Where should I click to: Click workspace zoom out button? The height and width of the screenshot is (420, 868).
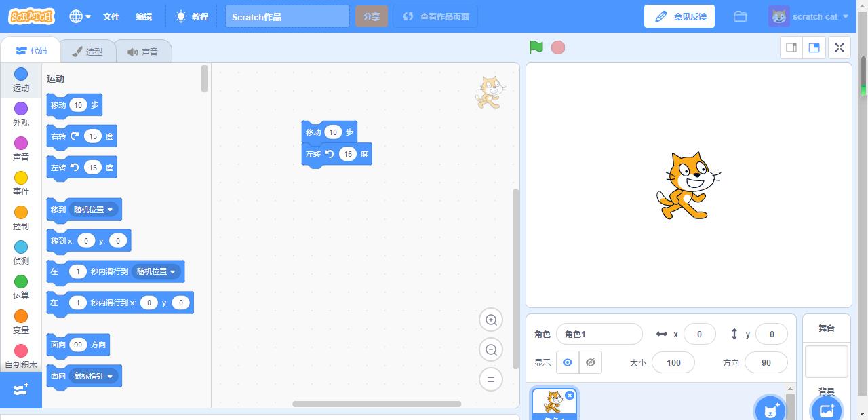tap(491, 350)
